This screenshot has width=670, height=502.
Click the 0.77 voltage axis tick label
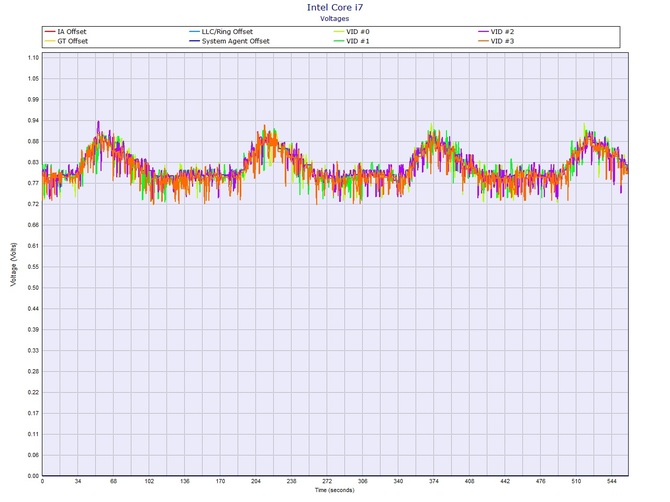pos(33,183)
